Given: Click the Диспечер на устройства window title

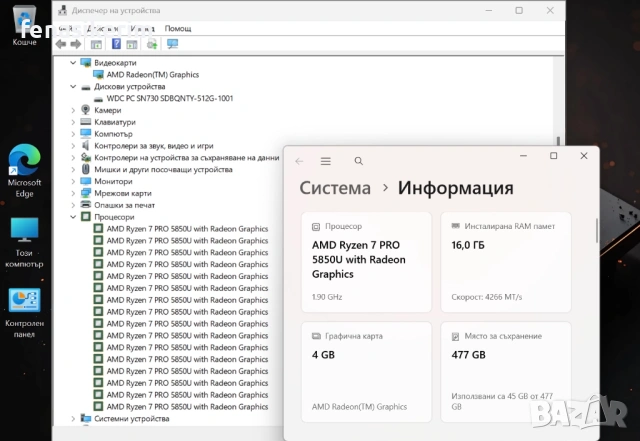Looking at the screenshot, I should [116, 11].
